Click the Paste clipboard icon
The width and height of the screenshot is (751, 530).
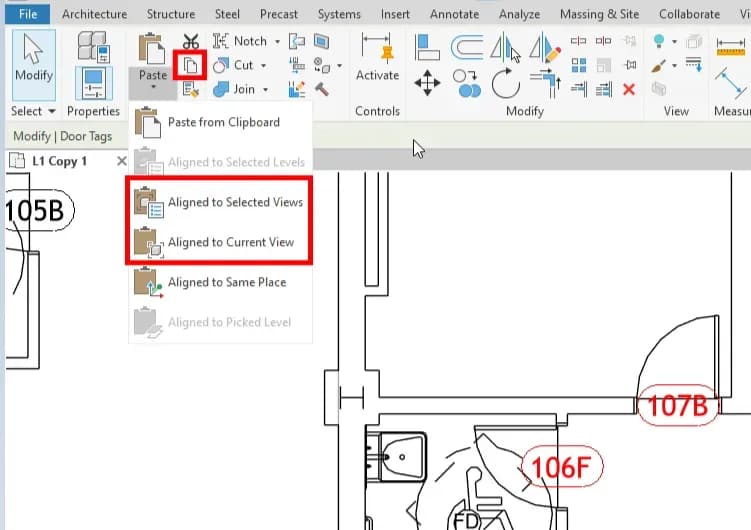(x=152, y=48)
